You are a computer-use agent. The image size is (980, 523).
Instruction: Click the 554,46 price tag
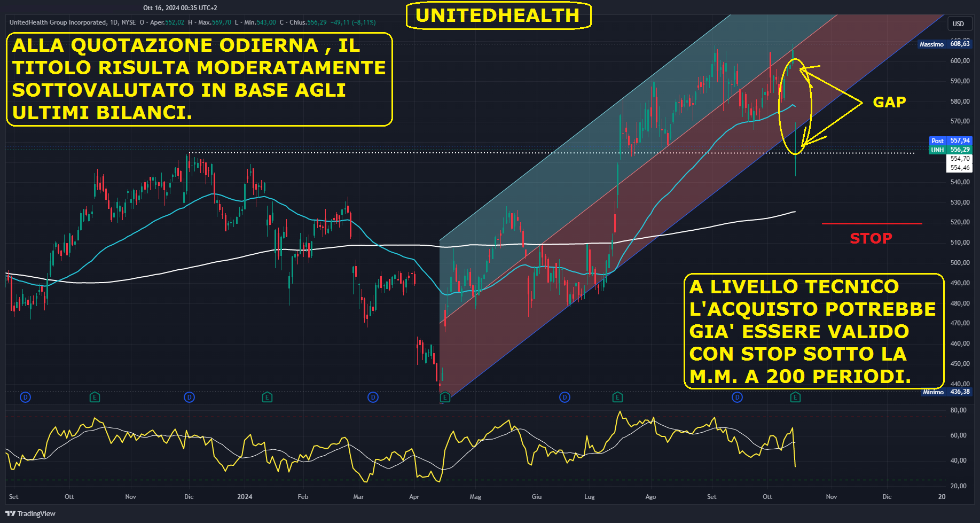coord(960,168)
